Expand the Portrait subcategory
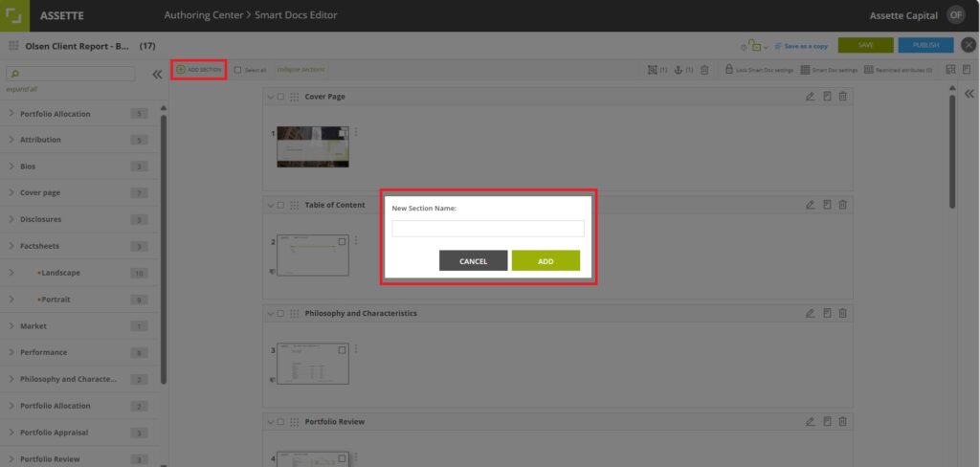 11,300
